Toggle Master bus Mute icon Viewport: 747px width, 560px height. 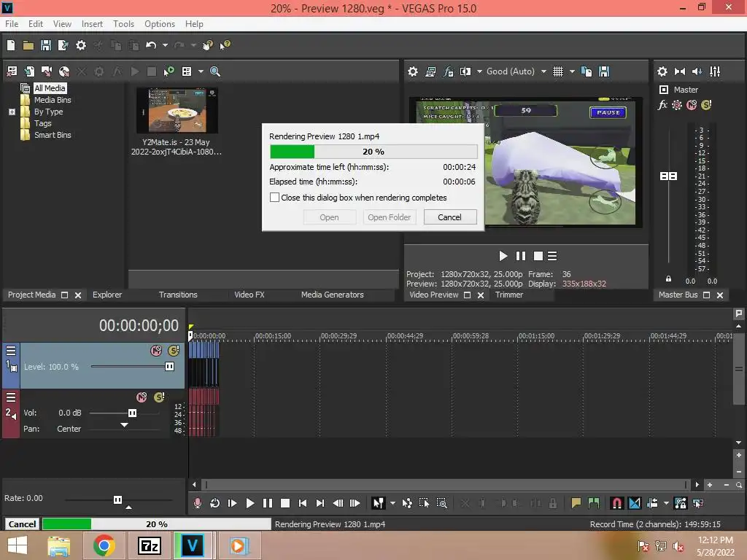pos(692,105)
